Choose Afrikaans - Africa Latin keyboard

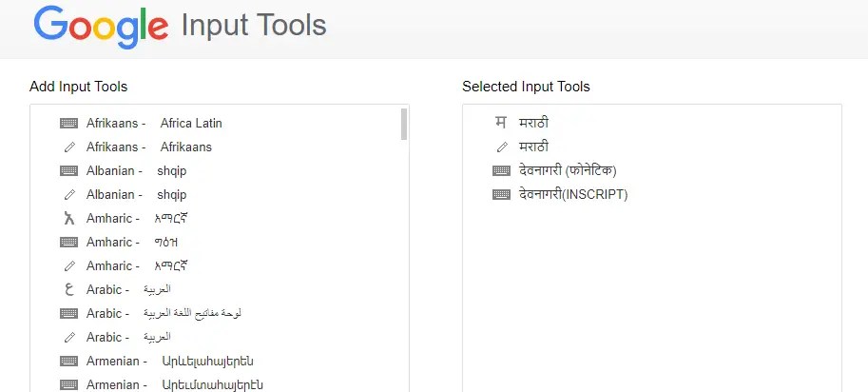point(154,124)
